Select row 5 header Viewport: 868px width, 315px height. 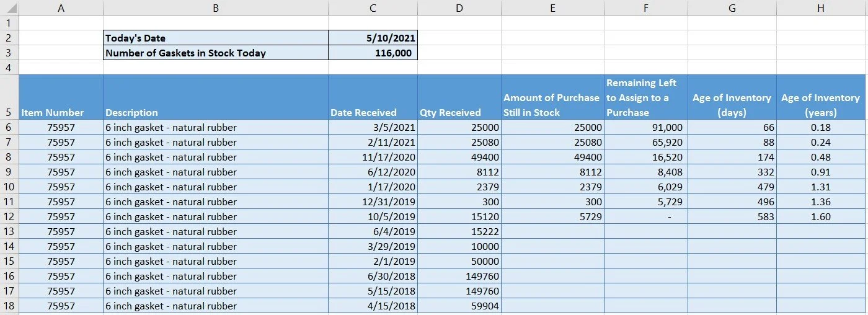point(9,97)
